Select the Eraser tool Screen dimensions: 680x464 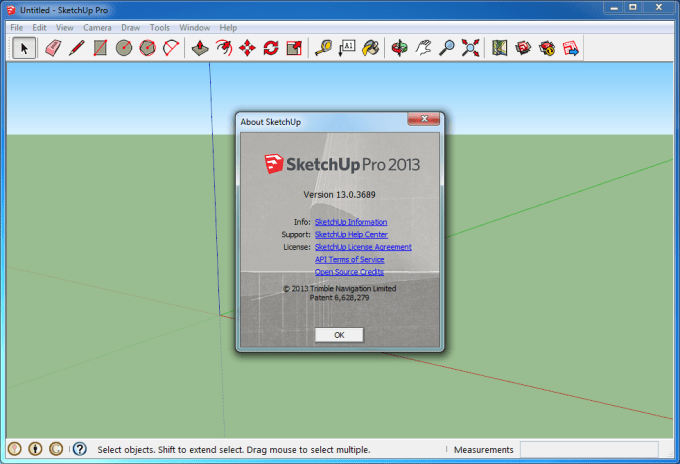point(53,48)
